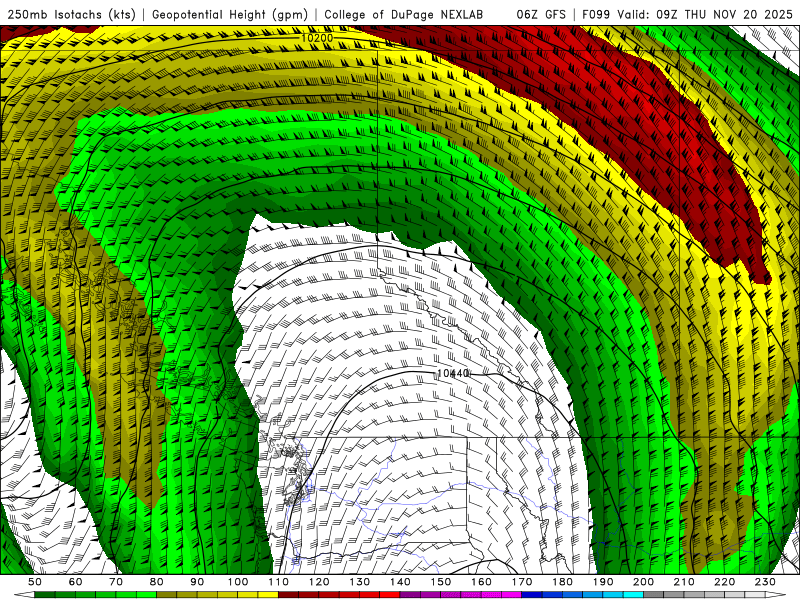This screenshot has width=800, height=600.
Task: Click the legend value 140
Action: pyautogui.click(x=400, y=582)
